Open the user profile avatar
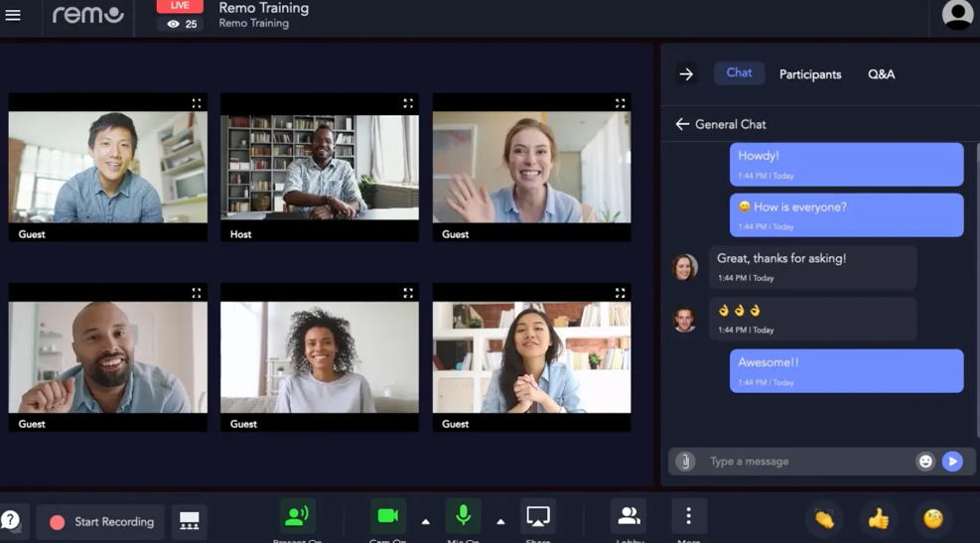Image resolution: width=980 pixels, height=543 pixels. click(x=957, y=15)
